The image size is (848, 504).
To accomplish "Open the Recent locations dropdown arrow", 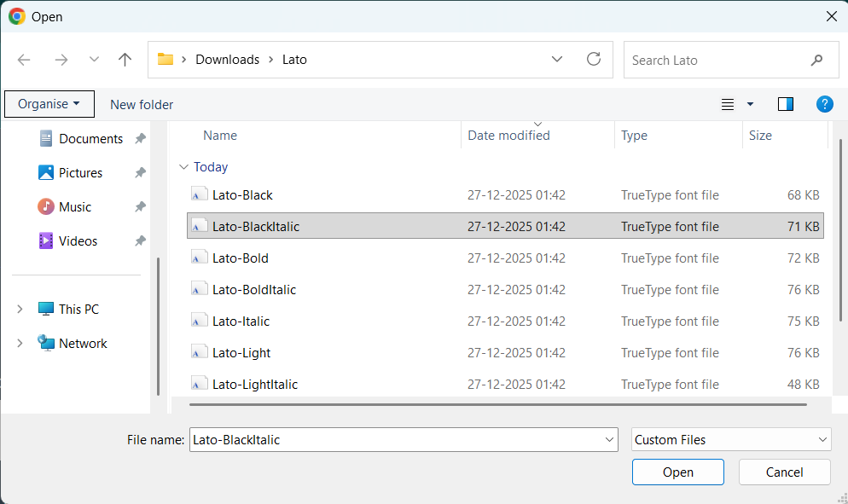I will [x=94, y=60].
